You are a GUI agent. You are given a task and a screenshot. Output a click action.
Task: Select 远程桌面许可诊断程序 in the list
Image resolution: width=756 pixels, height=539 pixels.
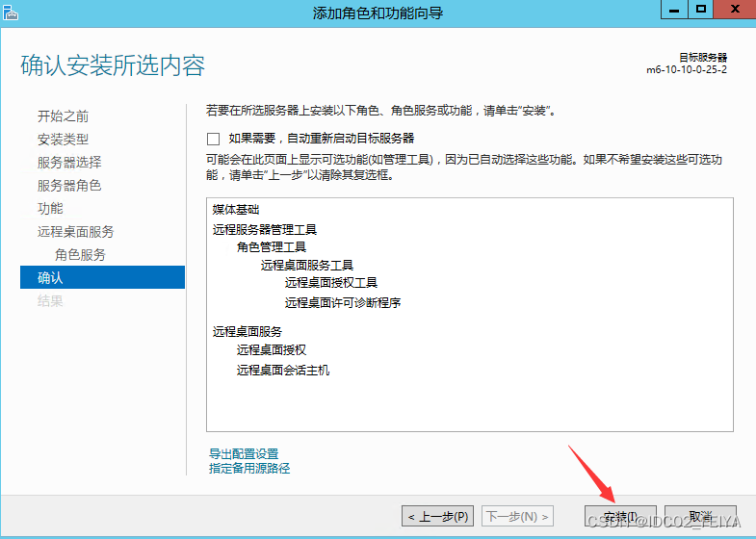[x=343, y=302]
